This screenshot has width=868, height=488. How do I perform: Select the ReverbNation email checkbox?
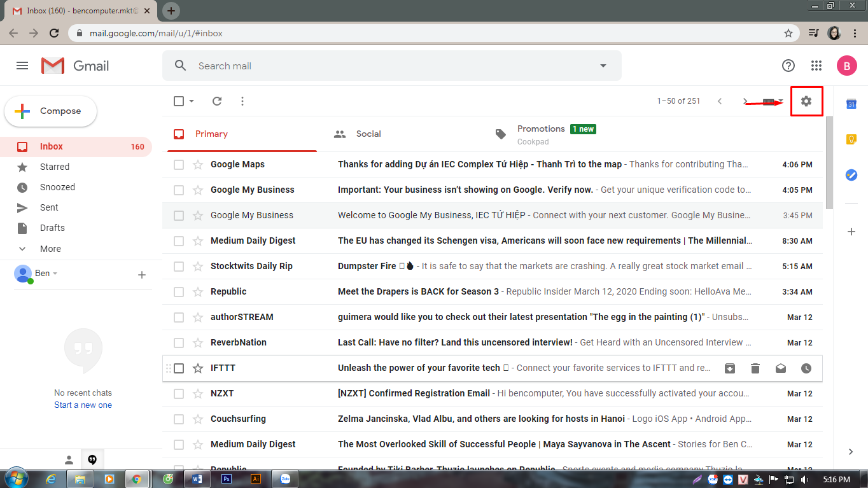click(x=179, y=342)
